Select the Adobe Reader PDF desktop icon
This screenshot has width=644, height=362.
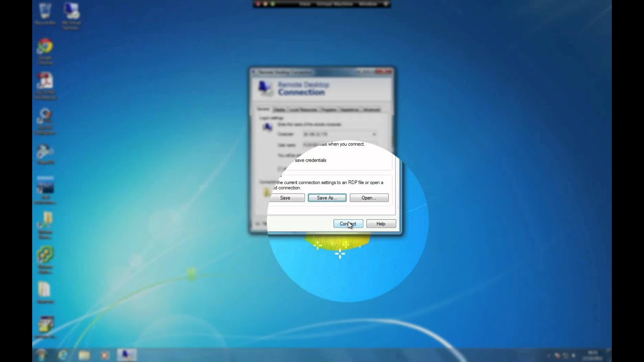click(46, 85)
